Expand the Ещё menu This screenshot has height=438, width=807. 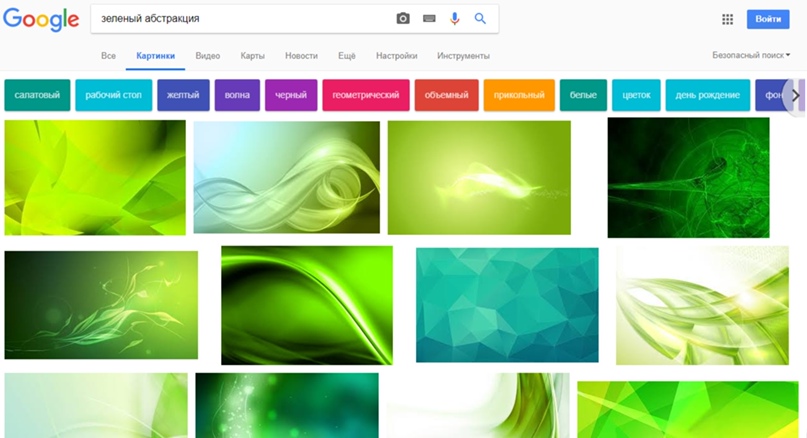pos(346,56)
